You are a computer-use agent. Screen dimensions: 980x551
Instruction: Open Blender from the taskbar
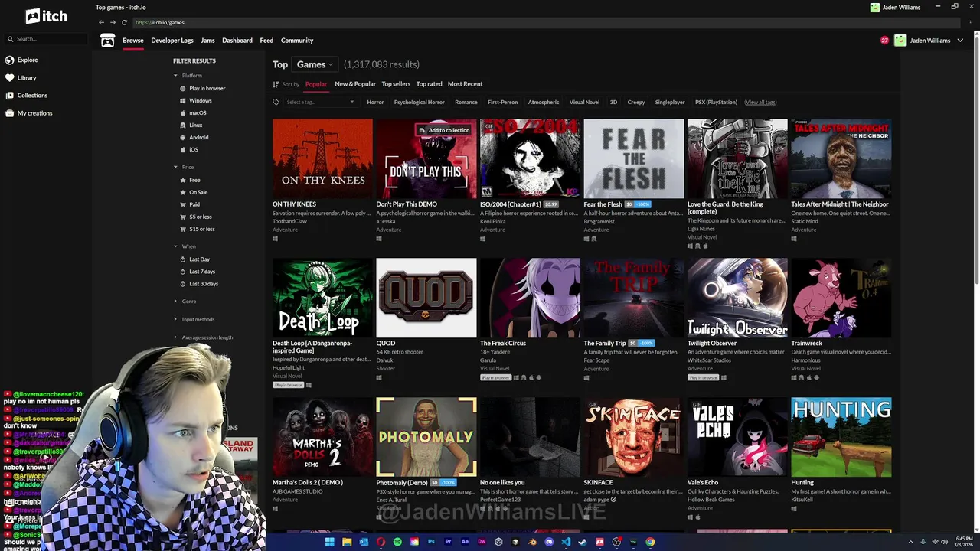[x=532, y=542]
